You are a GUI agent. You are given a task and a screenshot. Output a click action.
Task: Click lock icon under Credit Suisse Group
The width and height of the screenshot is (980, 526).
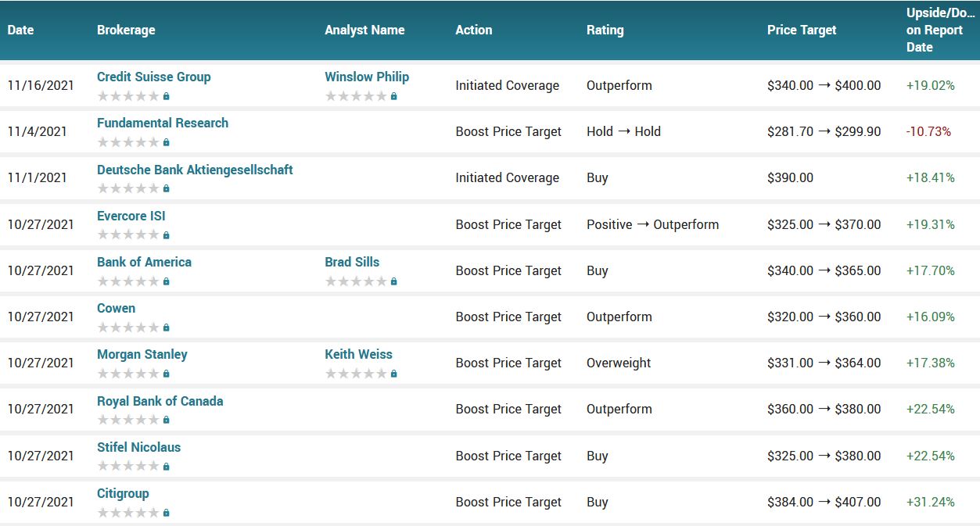click(x=166, y=96)
